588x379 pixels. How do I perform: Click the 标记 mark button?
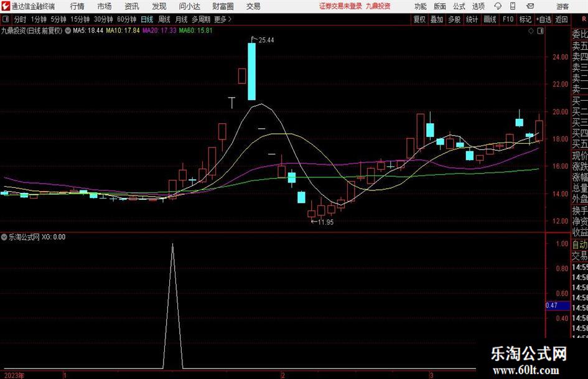pos(525,19)
